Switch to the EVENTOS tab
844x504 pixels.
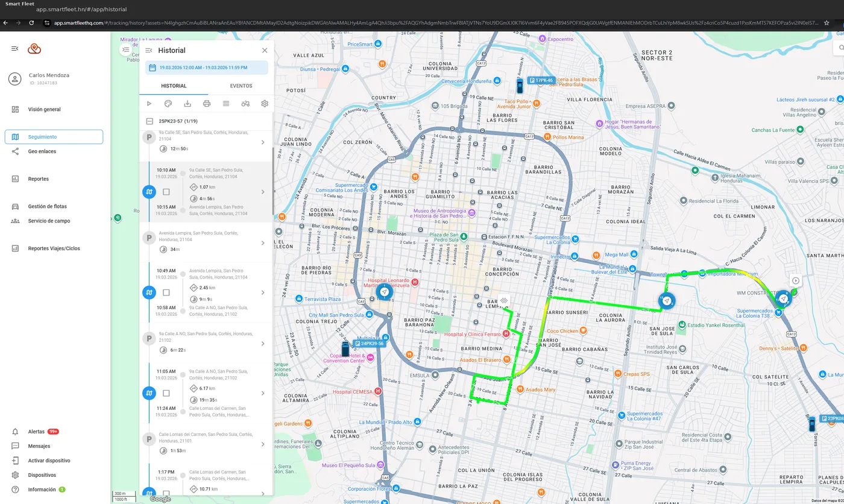pyautogui.click(x=241, y=86)
